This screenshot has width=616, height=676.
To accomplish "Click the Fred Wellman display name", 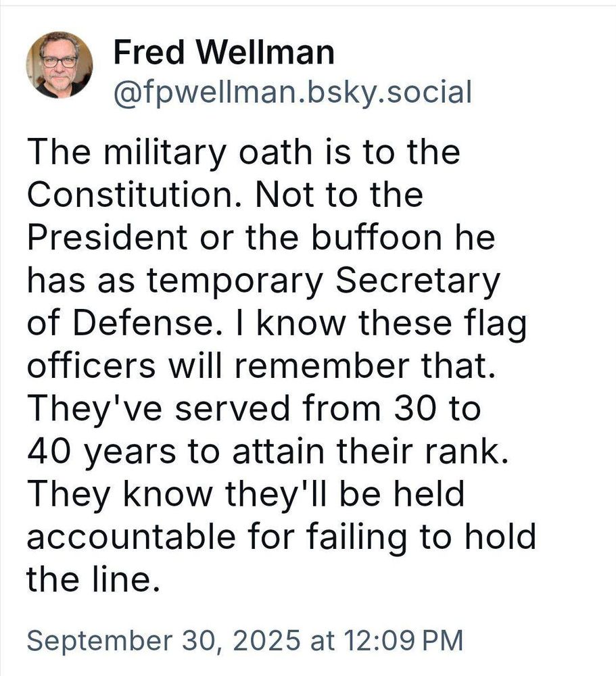I will click(223, 52).
